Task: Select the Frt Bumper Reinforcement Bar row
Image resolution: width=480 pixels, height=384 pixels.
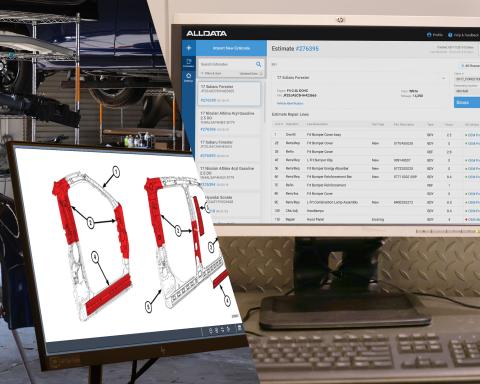Action: (376, 177)
